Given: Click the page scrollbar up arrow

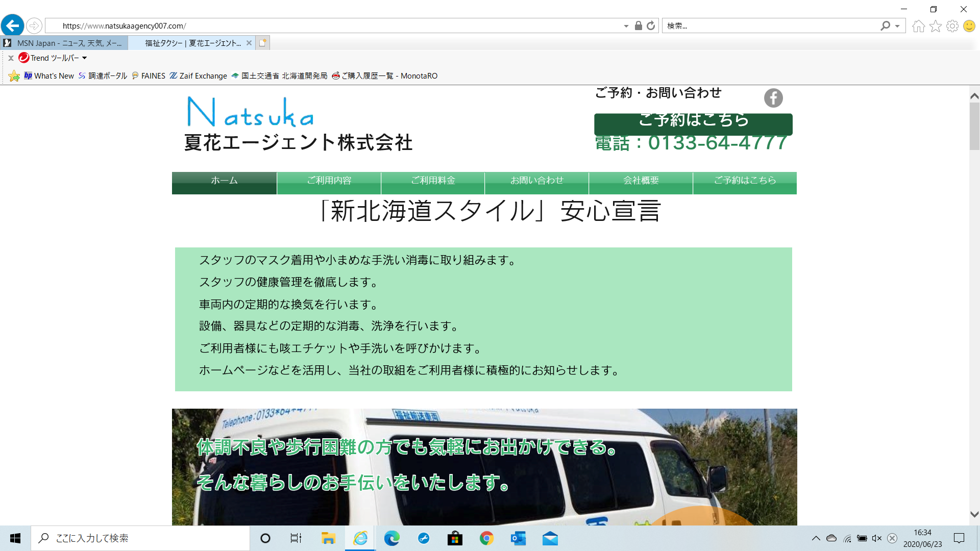Looking at the screenshot, I should [974, 96].
